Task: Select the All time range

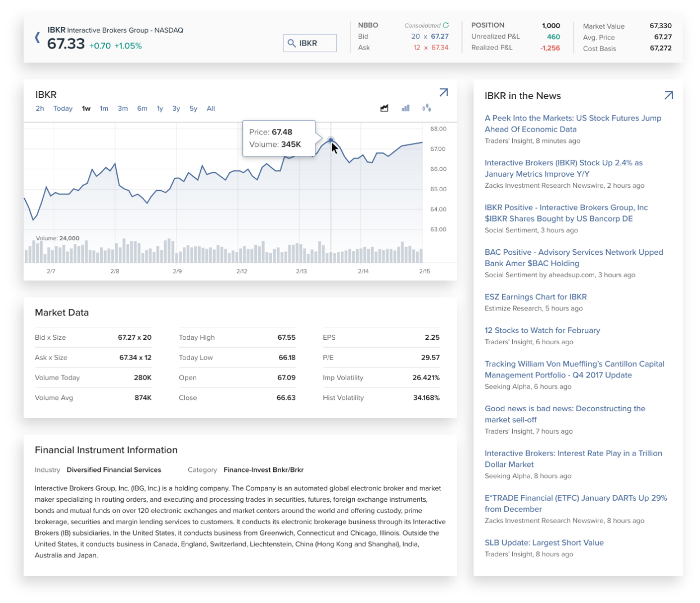Action: click(x=211, y=109)
